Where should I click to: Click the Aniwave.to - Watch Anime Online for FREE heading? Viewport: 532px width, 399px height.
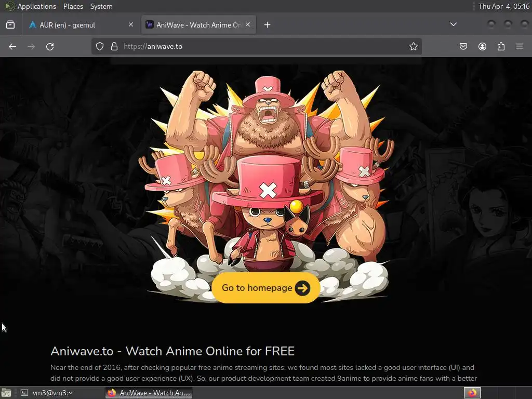point(172,351)
